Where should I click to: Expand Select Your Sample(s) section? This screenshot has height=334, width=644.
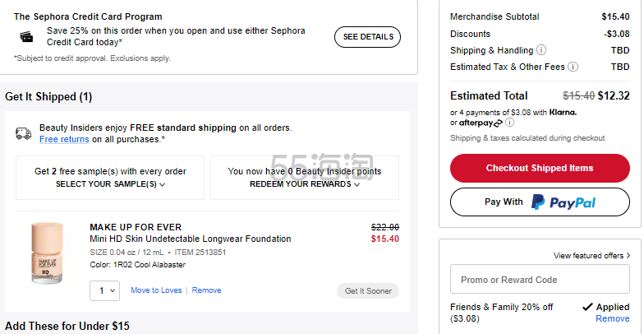click(x=110, y=184)
